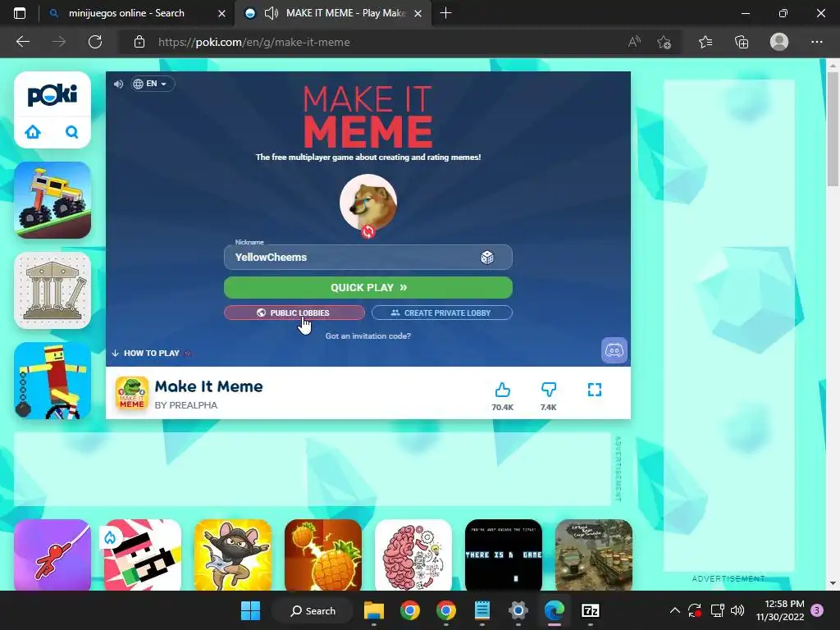Viewport: 840px width, 630px height.
Task: Start a game with QUICK PLAY
Action: (x=368, y=288)
